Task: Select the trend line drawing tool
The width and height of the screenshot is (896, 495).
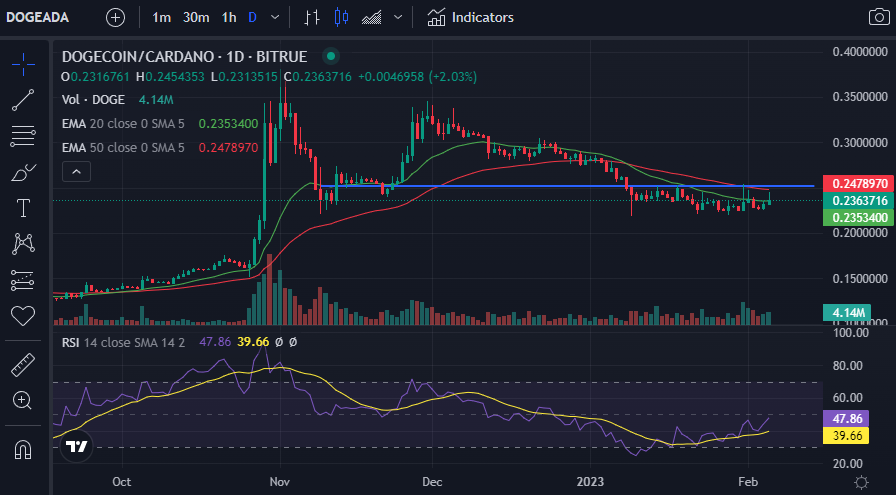Action: point(23,100)
